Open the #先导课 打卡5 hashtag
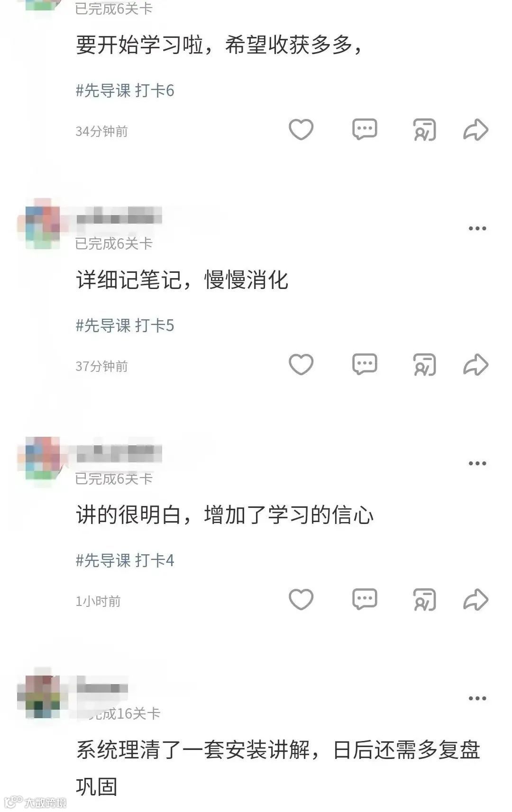This screenshot has width=512, height=812. [x=125, y=325]
